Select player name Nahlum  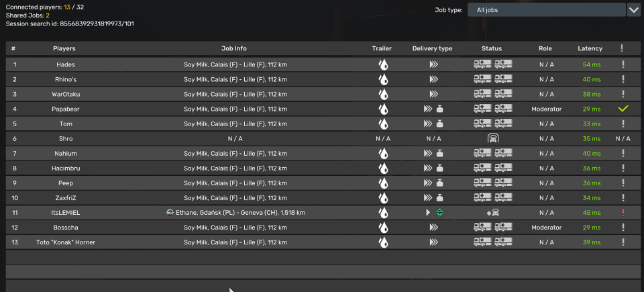[64, 153]
